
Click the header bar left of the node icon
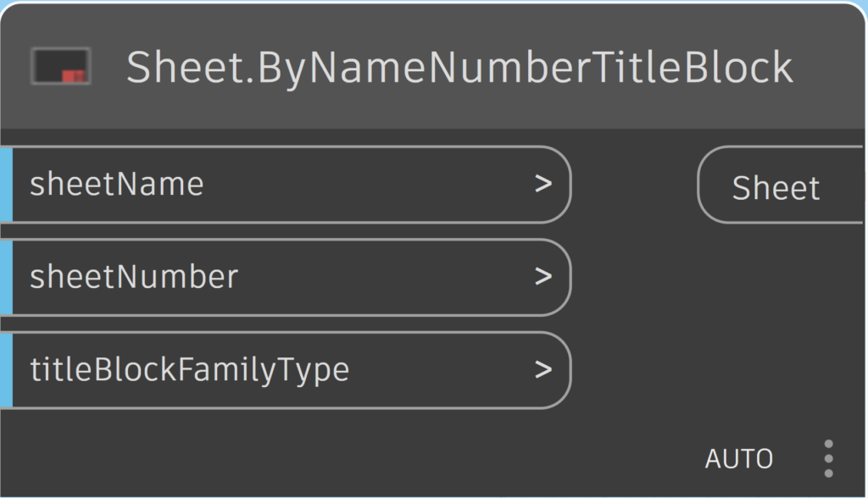[x=15, y=68]
